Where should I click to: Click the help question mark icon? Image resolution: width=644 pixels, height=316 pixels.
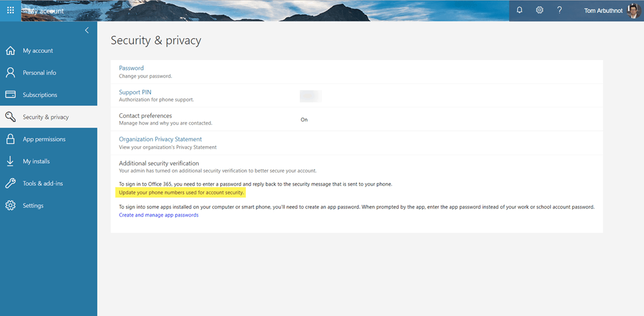559,10
